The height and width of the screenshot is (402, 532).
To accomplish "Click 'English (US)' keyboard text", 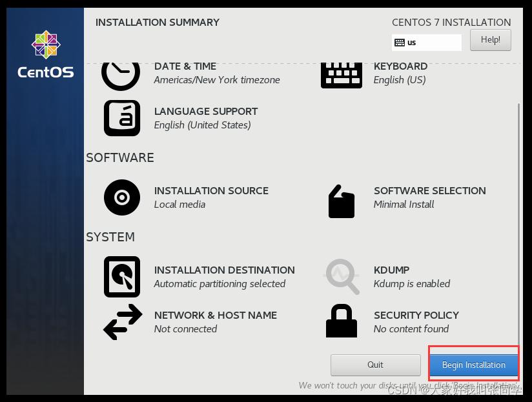I will click(400, 80).
